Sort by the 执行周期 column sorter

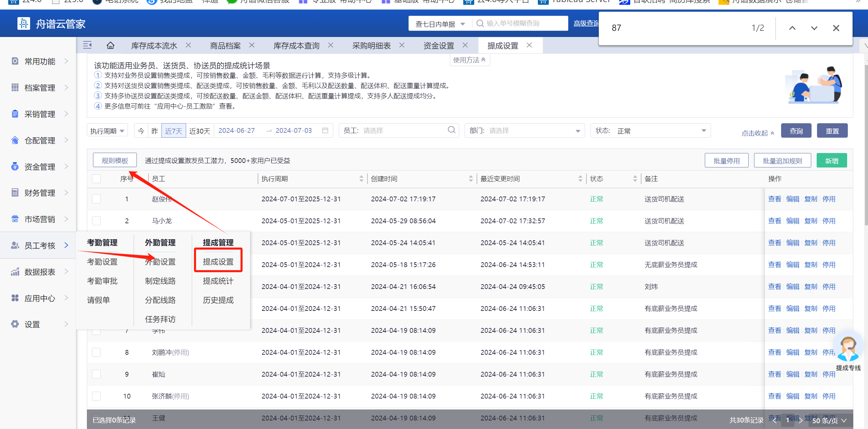click(361, 179)
